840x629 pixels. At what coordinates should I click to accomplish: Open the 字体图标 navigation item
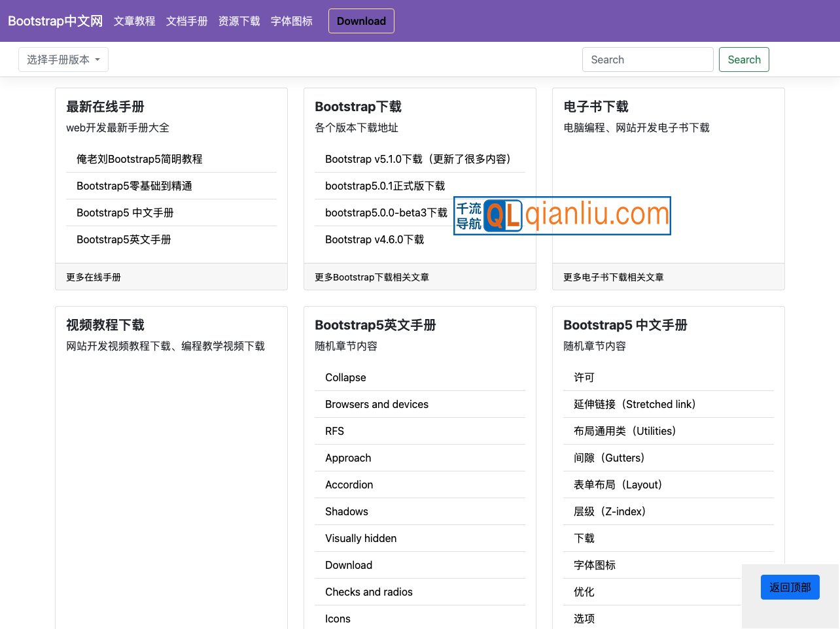(x=291, y=21)
